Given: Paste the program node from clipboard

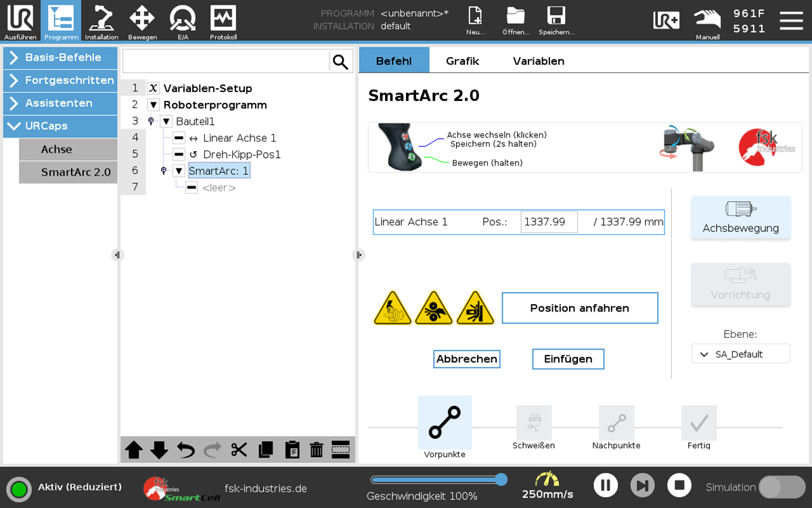Looking at the screenshot, I should point(292,450).
